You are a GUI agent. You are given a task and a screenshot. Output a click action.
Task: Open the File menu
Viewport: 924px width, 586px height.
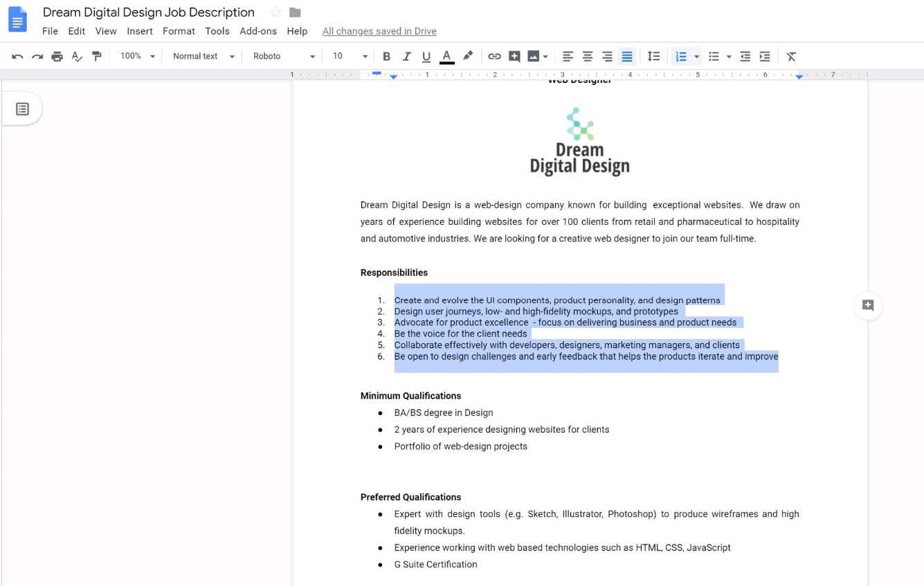click(x=50, y=31)
